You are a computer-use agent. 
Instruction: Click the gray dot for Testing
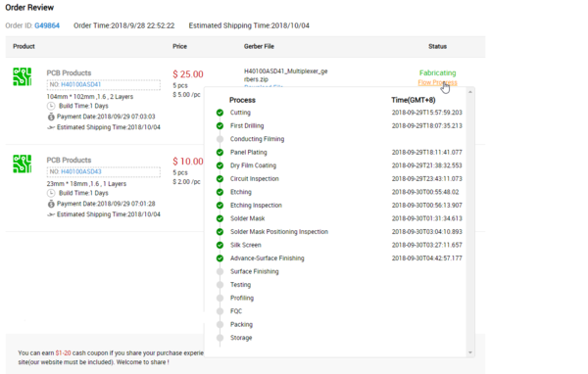point(220,285)
